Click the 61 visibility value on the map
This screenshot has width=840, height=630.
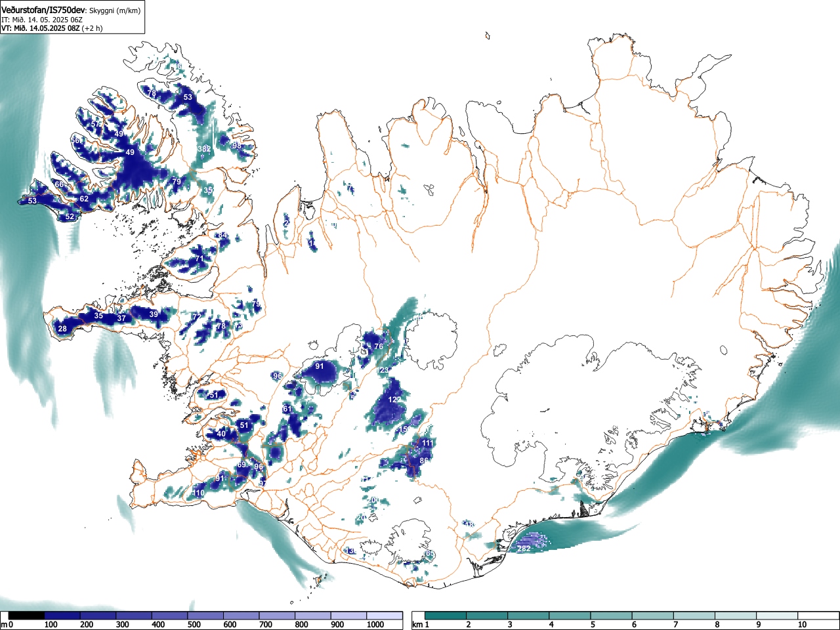click(x=287, y=409)
